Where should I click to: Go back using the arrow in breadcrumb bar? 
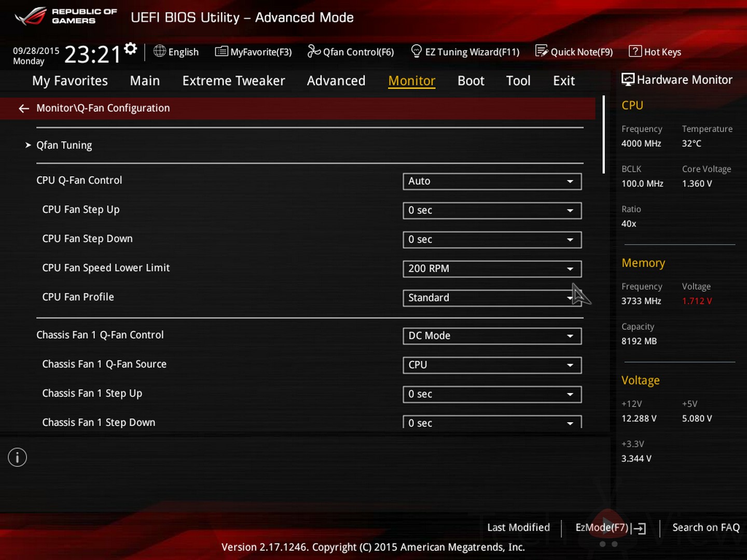(x=24, y=108)
